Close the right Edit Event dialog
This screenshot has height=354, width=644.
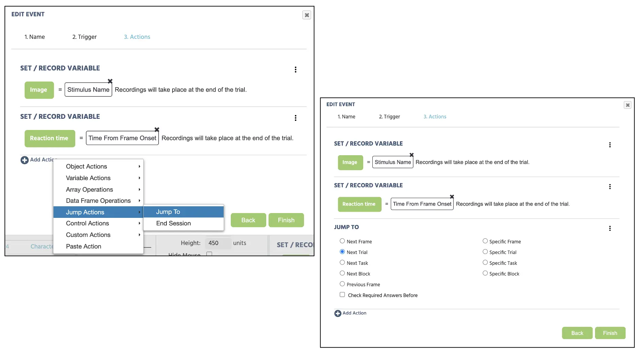click(x=628, y=105)
